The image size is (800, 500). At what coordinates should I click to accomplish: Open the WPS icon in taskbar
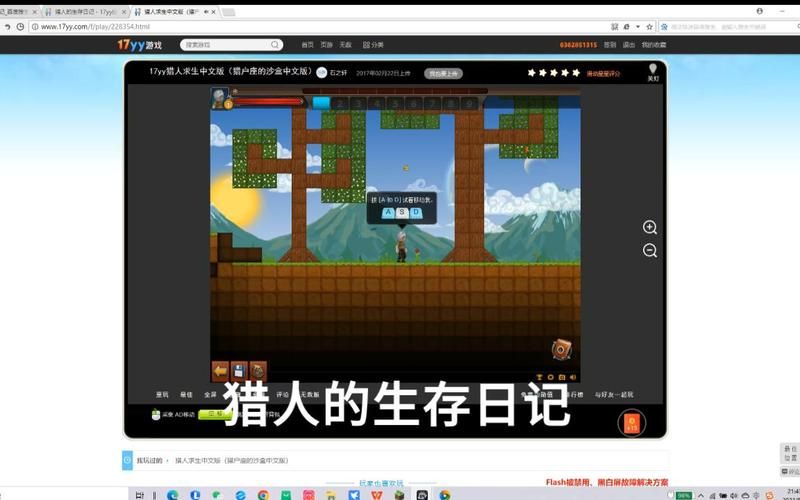(x=377, y=495)
